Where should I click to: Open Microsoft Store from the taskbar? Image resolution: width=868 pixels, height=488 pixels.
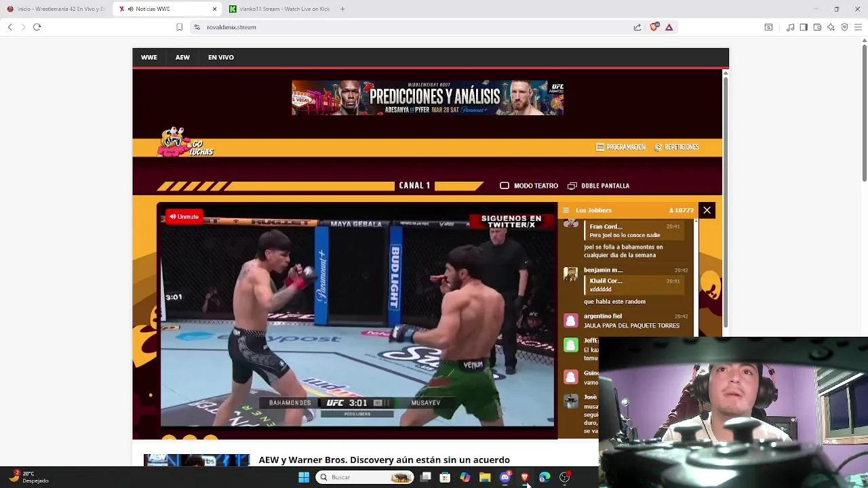(x=445, y=477)
